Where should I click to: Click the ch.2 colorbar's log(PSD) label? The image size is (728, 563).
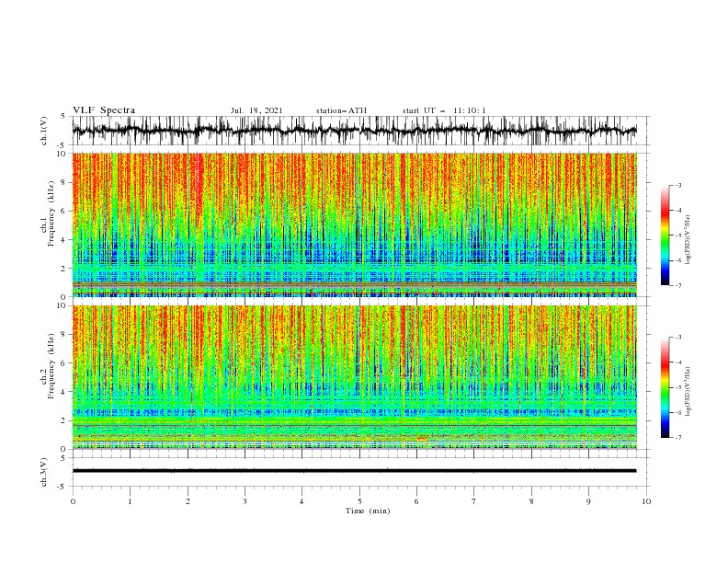pos(688,391)
